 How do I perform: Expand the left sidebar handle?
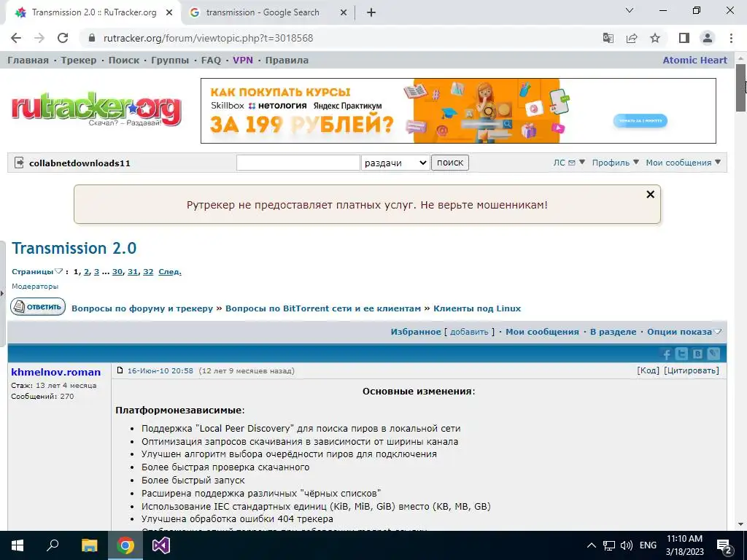point(2,293)
